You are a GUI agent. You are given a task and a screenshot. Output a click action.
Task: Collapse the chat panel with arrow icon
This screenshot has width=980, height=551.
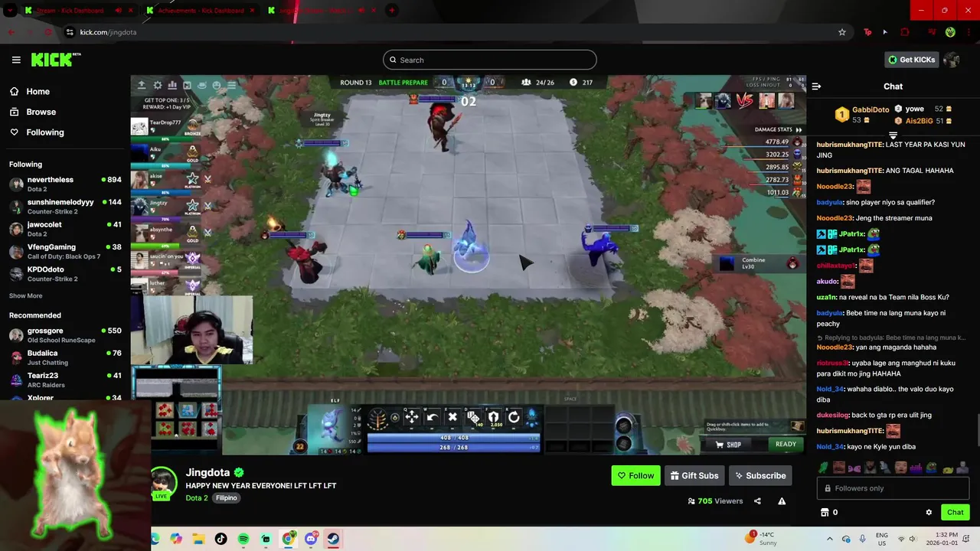(816, 86)
